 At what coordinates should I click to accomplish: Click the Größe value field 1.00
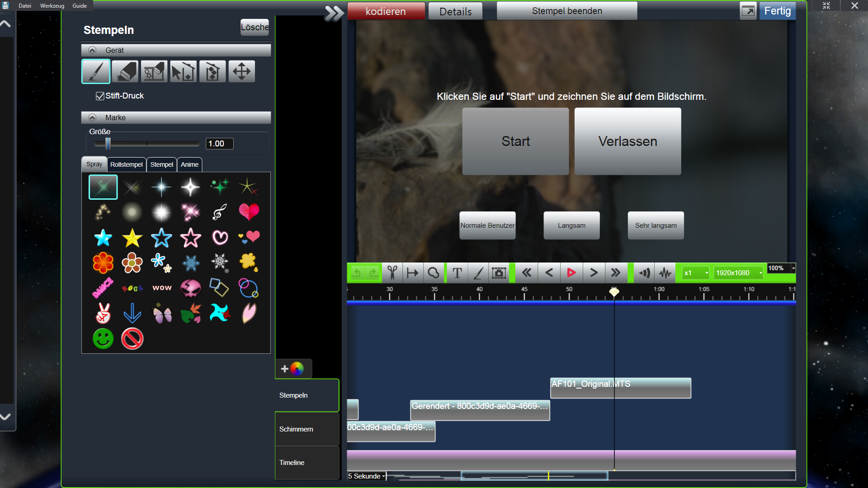pos(219,144)
